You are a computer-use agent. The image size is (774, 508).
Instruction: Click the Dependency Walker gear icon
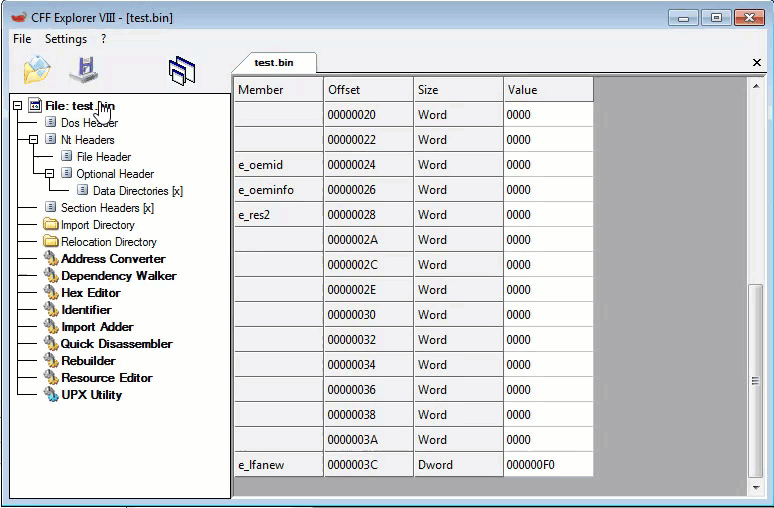[x=51, y=275]
